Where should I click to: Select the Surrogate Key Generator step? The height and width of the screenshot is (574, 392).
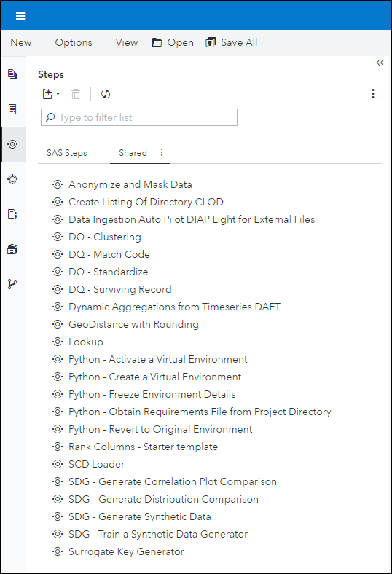pyautogui.click(x=126, y=551)
